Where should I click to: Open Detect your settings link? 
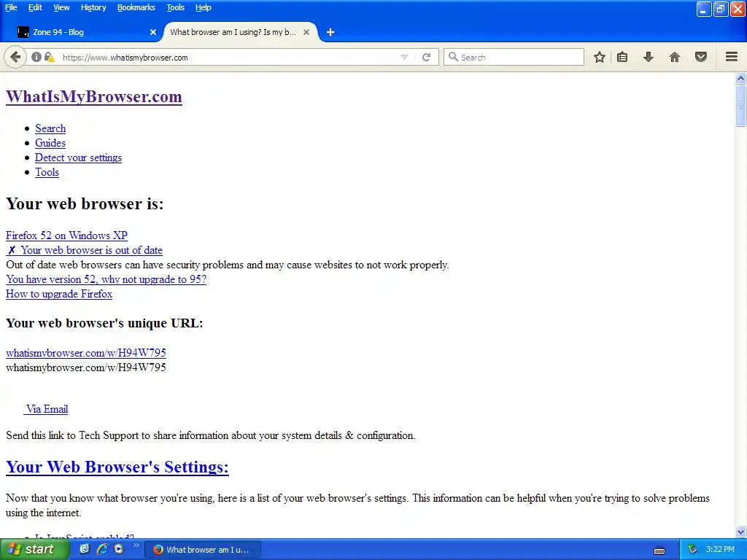pos(78,157)
